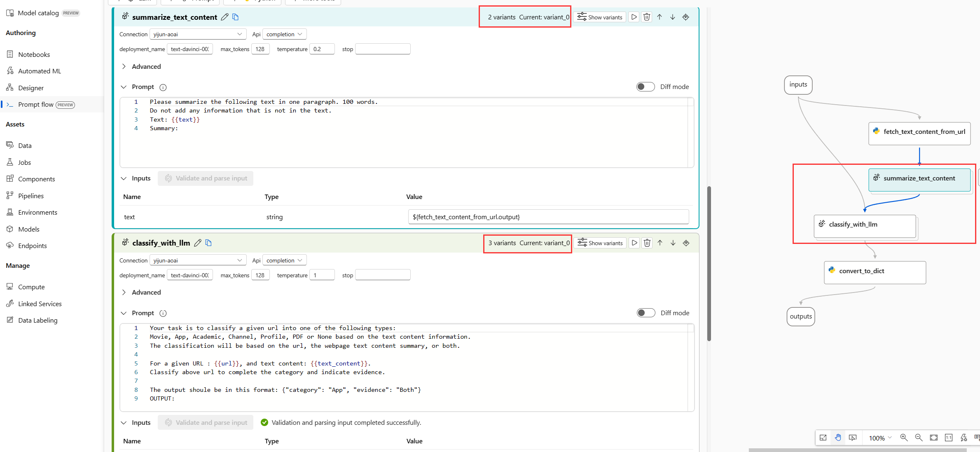The width and height of the screenshot is (980, 452).
Task: Click the temperature field in classify_with_llm
Action: click(322, 275)
